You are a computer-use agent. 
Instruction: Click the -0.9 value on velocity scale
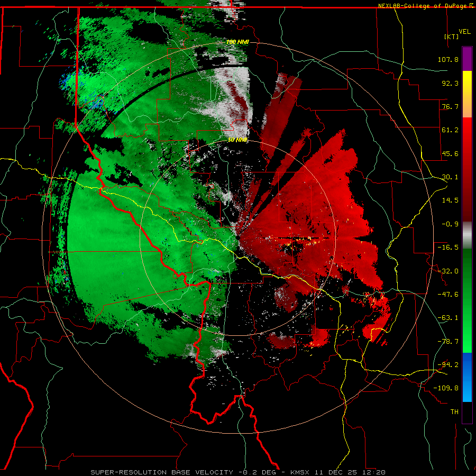(450, 224)
